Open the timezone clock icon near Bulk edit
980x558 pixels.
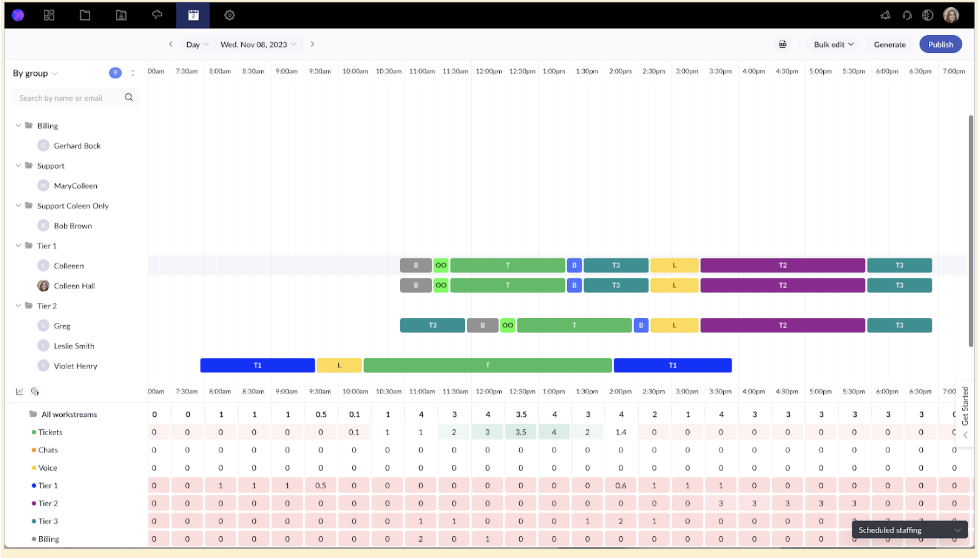point(782,44)
